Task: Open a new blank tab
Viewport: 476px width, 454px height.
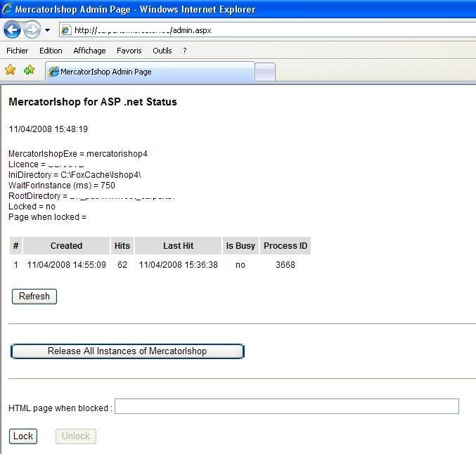Action: point(265,72)
